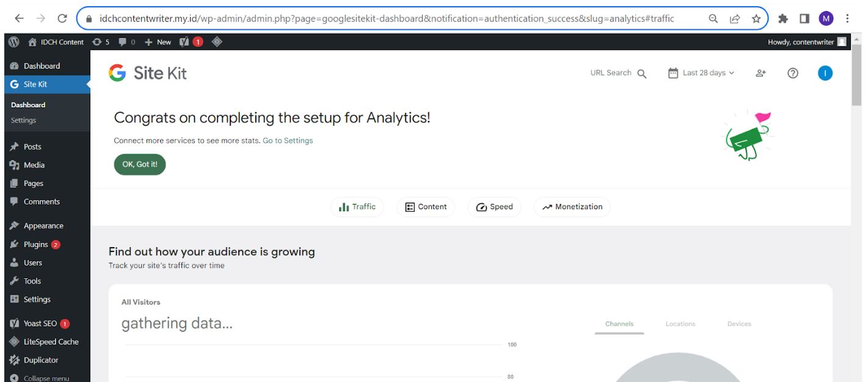Click the share dashboard person-plus icon
The width and height of the screenshot is (868, 382).
(x=760, y=73)
